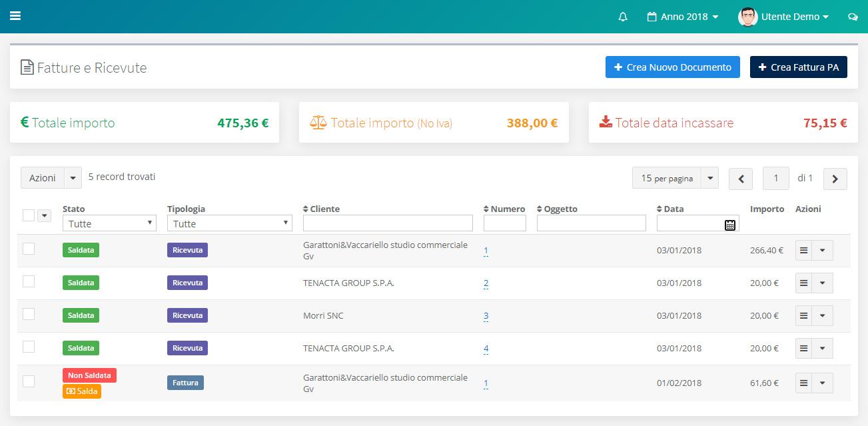
Task: Open the hamburger sidebar menu
Action: tap(15, 16)
